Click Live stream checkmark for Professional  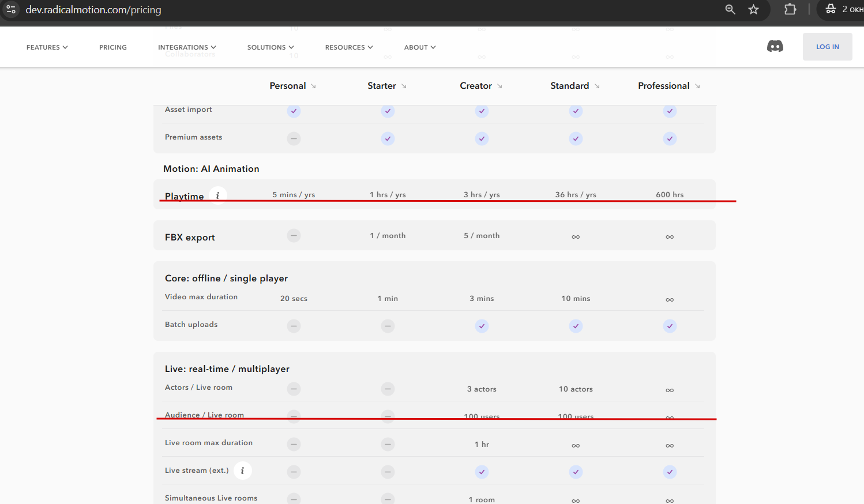tap(670, 472)
